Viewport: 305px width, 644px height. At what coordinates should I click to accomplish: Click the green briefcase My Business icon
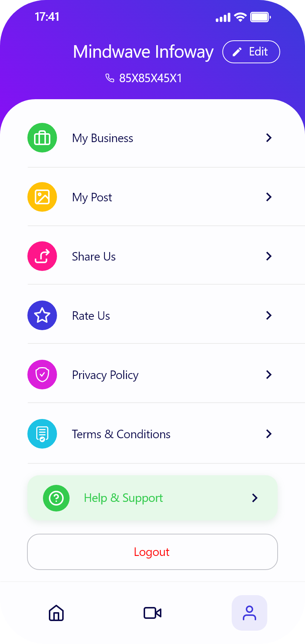click(x=42, y=138)
